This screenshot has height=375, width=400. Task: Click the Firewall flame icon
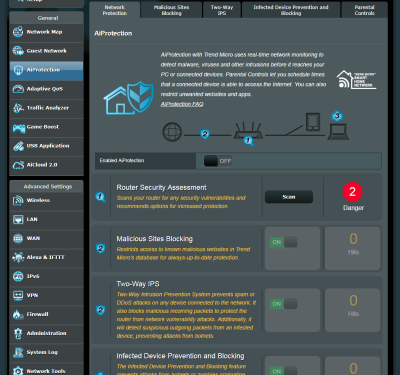pos(18,314)
